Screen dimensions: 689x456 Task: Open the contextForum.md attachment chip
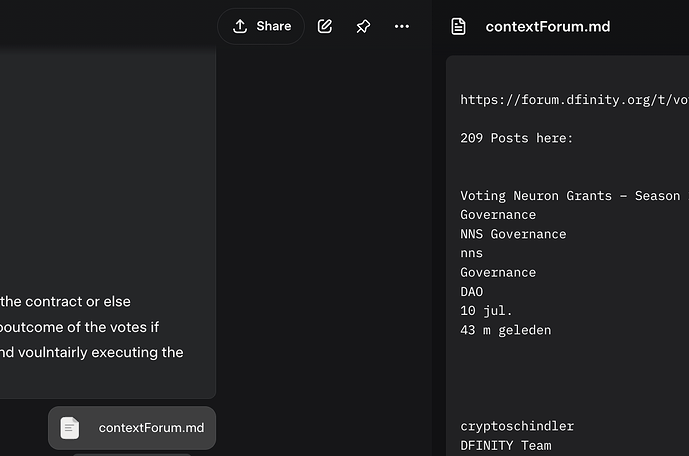coord(132,428)
